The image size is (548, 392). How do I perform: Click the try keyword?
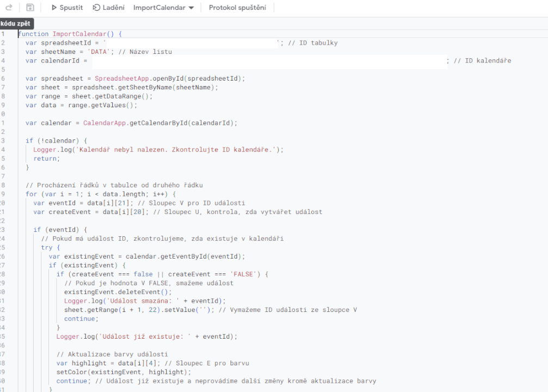point(47,247)
